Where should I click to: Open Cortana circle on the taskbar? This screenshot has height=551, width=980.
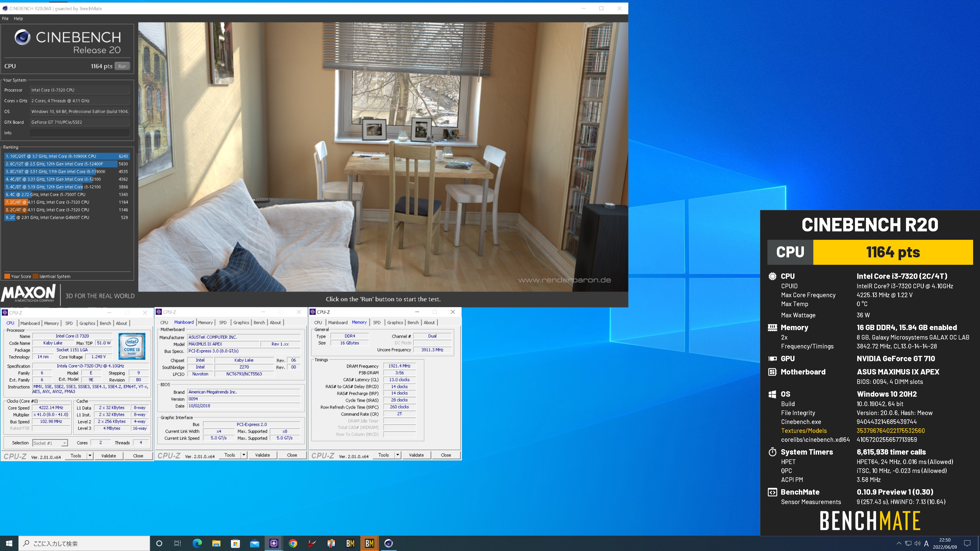tap(160, 543)
